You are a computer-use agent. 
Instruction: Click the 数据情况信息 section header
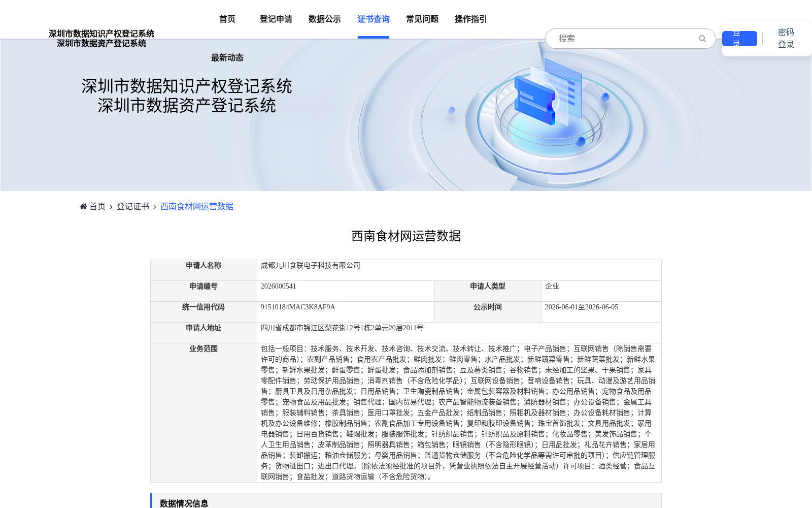(406, 501)
